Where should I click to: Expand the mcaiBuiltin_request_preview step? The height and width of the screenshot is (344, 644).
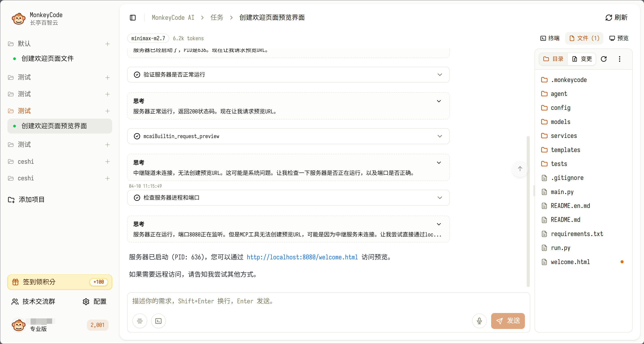pos(440,136)
